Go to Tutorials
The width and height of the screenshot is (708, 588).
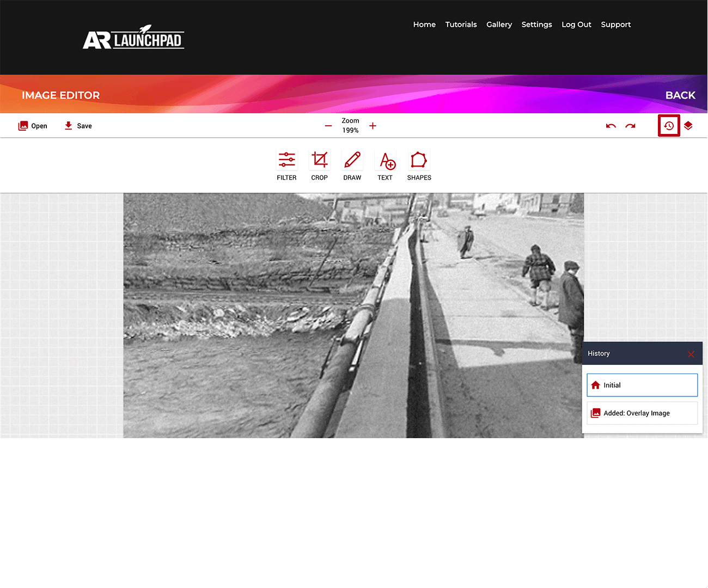[x=461, y=24]
